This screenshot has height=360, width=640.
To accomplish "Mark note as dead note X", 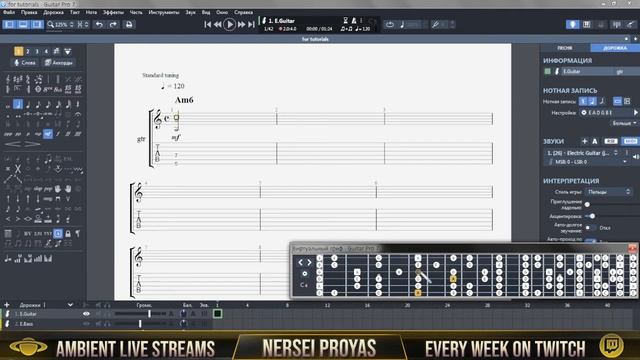I will [x=18, y=168].
